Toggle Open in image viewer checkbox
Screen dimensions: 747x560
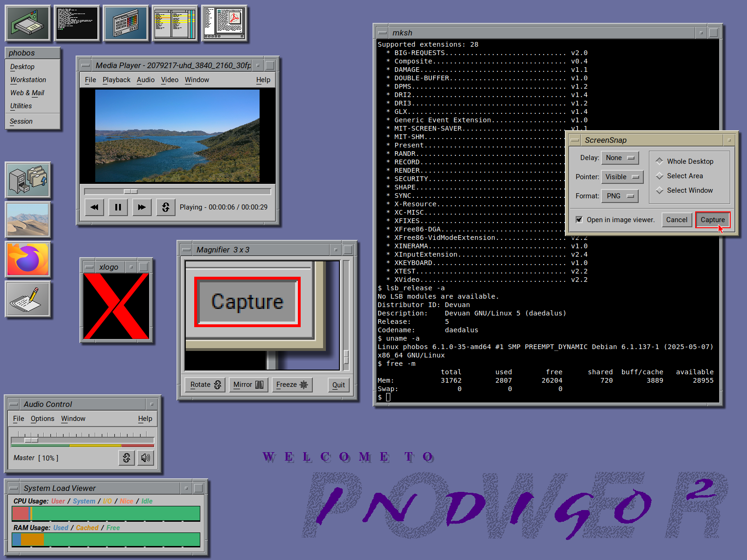click(615, 220)
